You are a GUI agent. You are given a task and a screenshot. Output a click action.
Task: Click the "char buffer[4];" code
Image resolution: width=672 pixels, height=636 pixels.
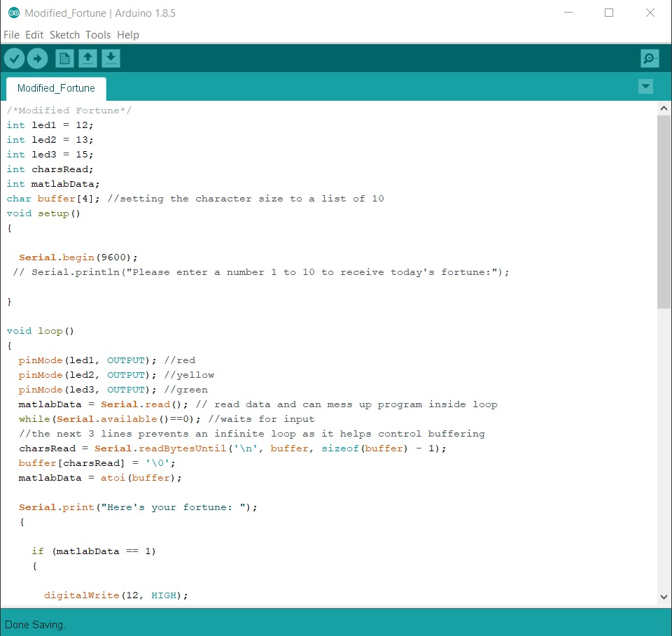[x=53, y=199]
